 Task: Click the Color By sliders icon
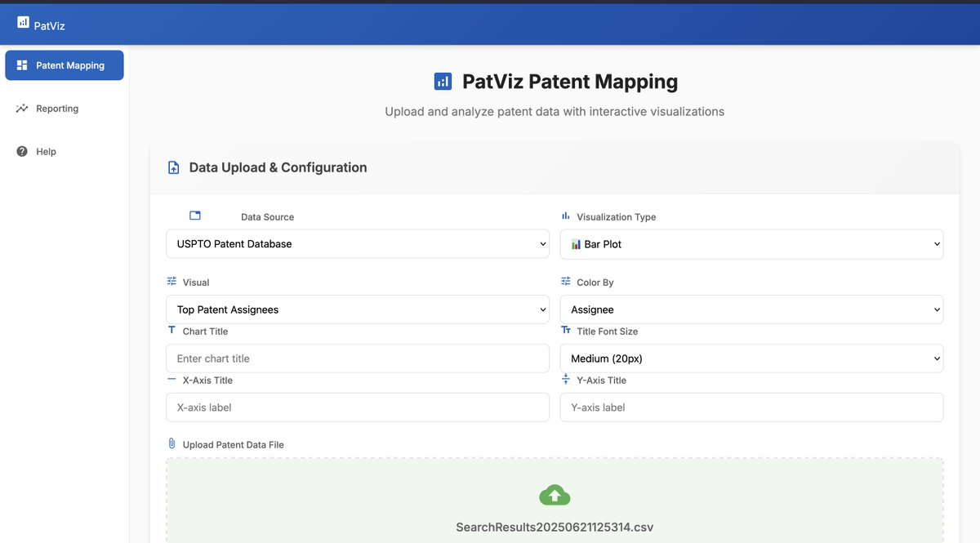[566, 281]
